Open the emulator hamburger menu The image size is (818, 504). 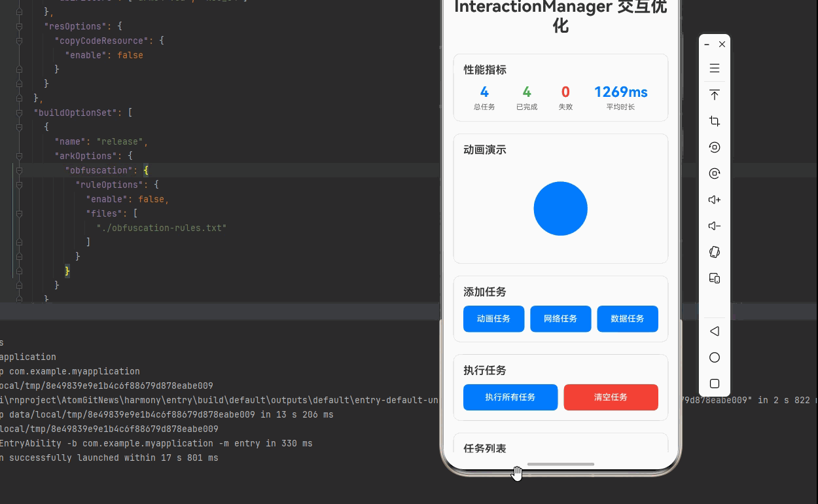pyautogui.click(x=714, y=68)
